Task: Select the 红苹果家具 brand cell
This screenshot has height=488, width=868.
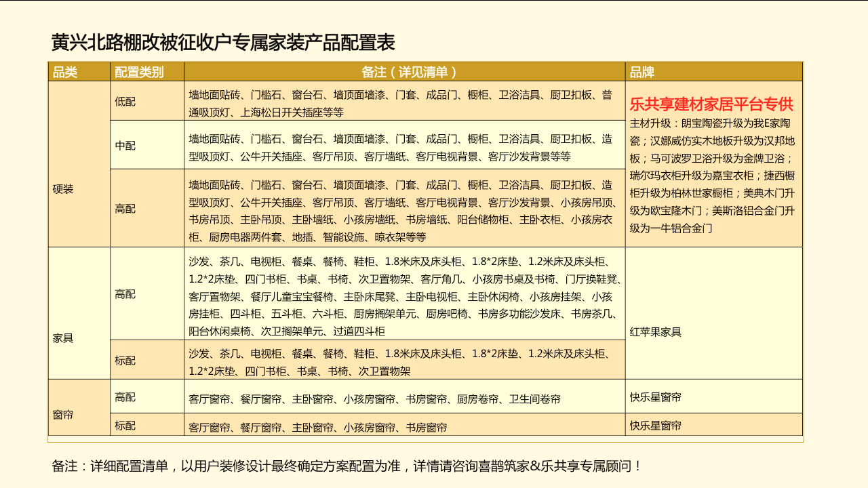Action: point(656,332)
